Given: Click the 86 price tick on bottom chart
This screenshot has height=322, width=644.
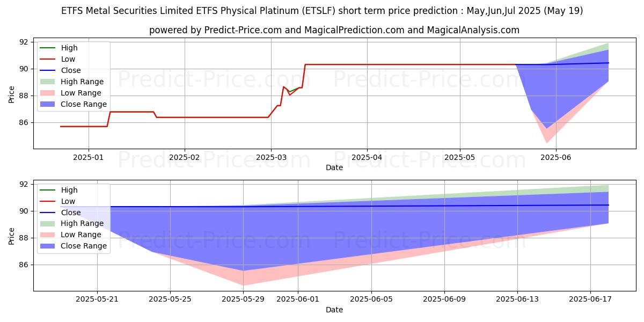Looking at the screenshot, I should (x=24, y=265).
